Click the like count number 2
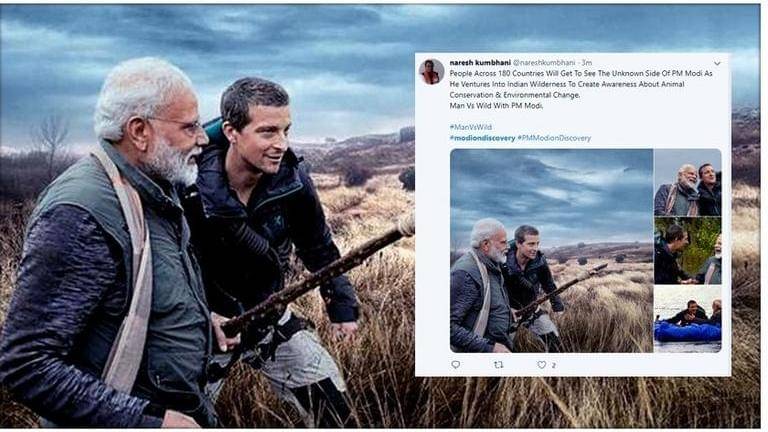Screen dimensions: 768x432 point(554,364)
